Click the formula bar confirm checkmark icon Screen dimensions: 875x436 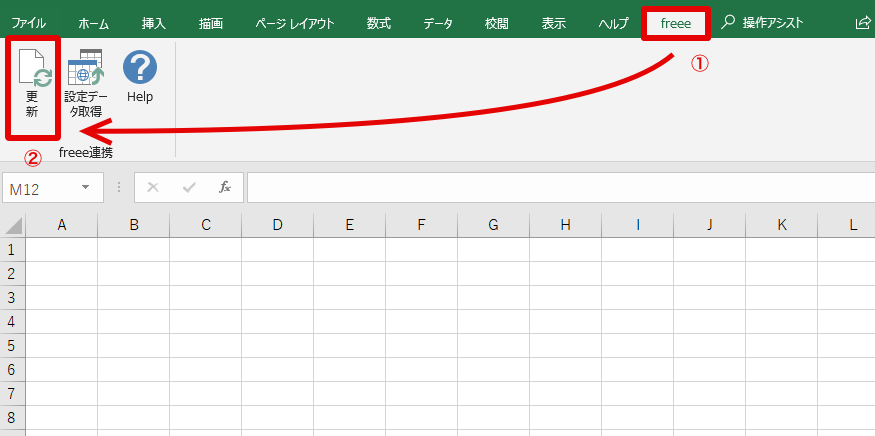(x=189, y=188)
